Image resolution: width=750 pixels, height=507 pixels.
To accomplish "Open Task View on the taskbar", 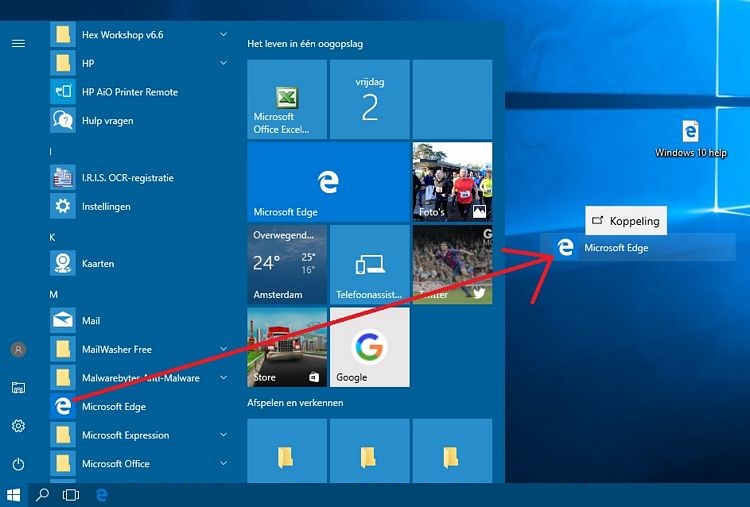I will click(x=71, y=495).
